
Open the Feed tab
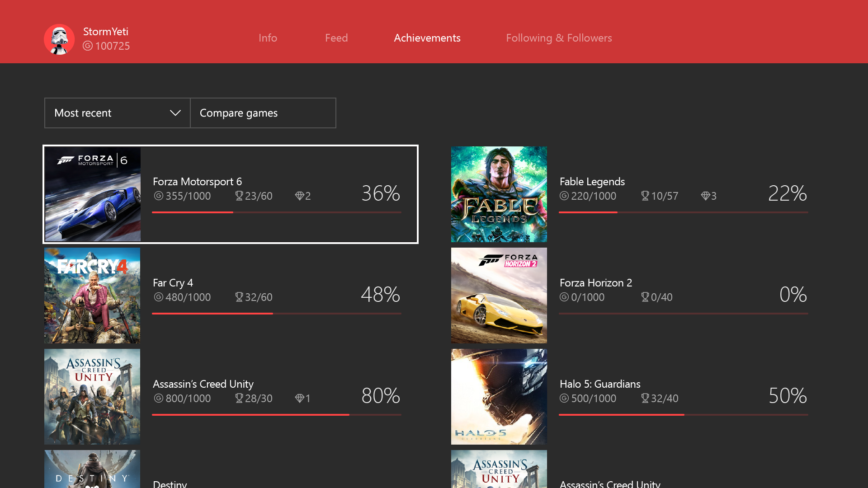coord(336,38)
